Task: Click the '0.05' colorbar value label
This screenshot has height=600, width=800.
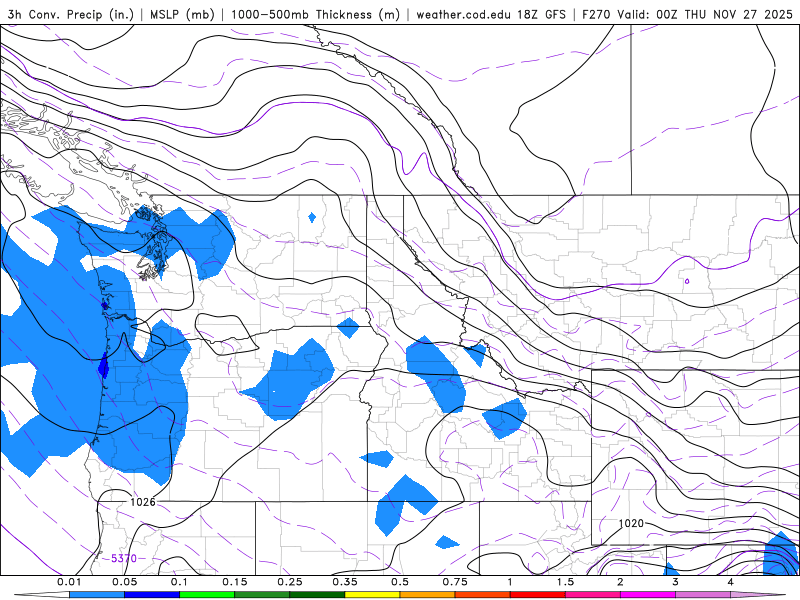Action: tap(124, 582)
